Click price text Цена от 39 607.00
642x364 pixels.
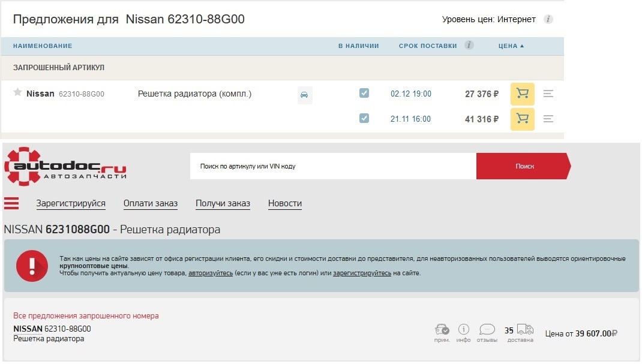(x=581, y=334)
